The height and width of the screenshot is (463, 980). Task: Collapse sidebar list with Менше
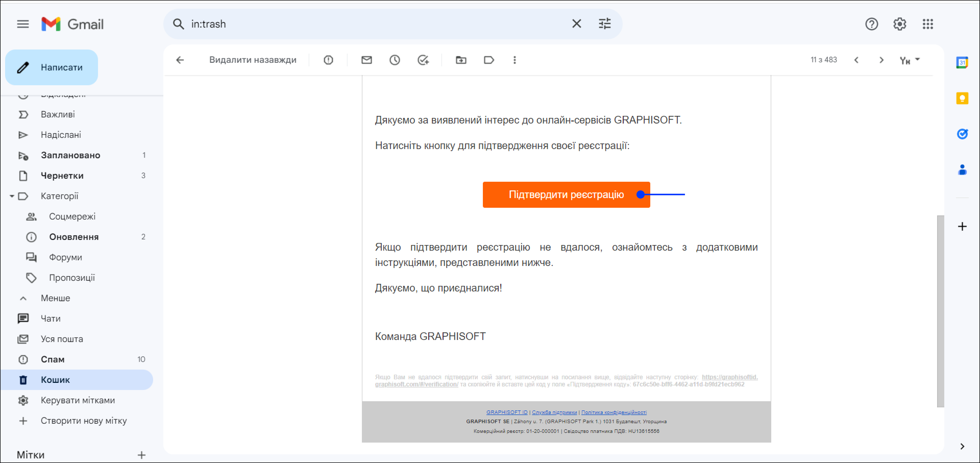click(x=55, y=298)
